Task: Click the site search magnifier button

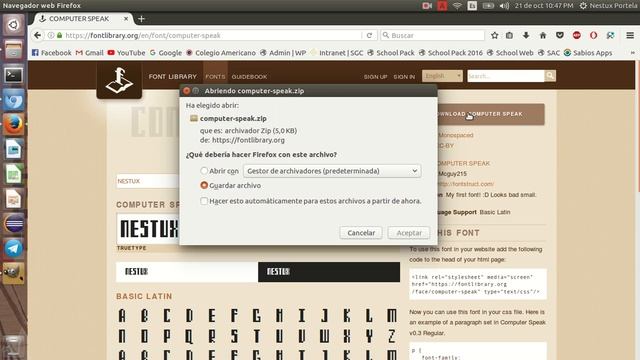Action: coord(550,76)
